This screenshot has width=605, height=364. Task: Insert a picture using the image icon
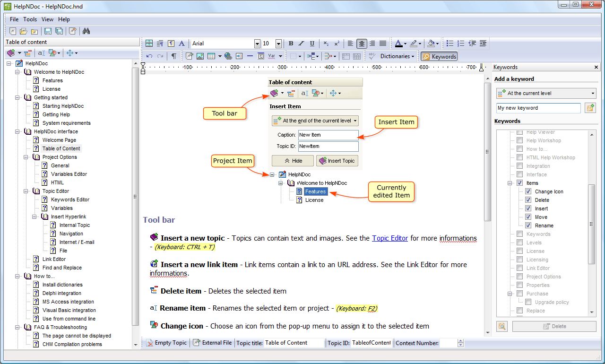point(200,56)
